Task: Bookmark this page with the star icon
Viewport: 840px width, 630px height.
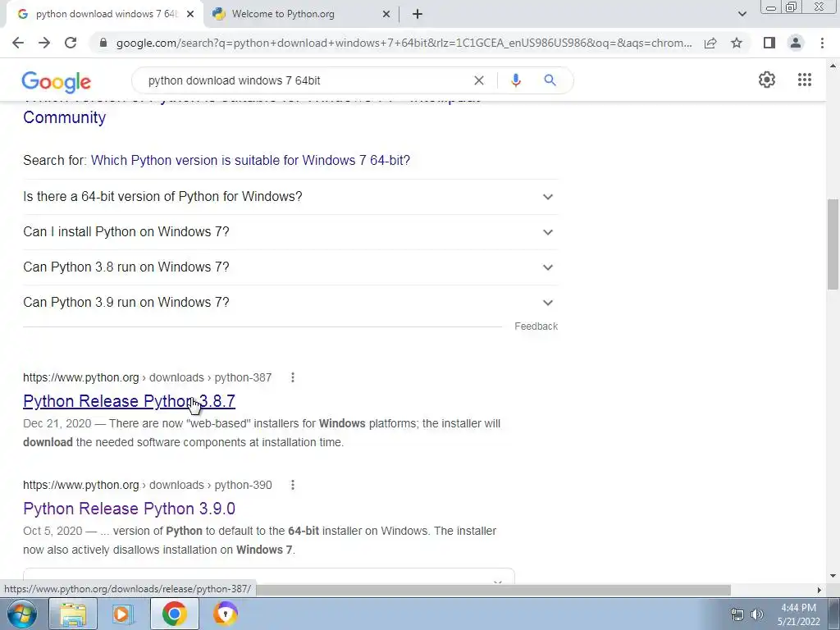Action: [737, 43]
